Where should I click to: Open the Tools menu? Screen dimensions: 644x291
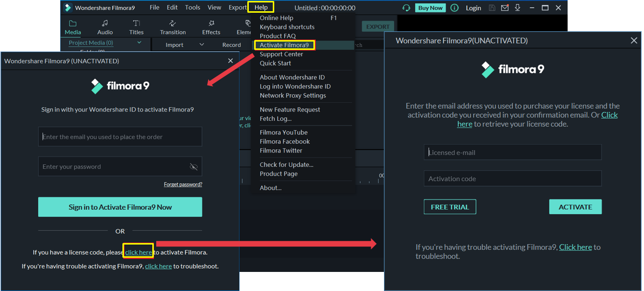point(192,7)
